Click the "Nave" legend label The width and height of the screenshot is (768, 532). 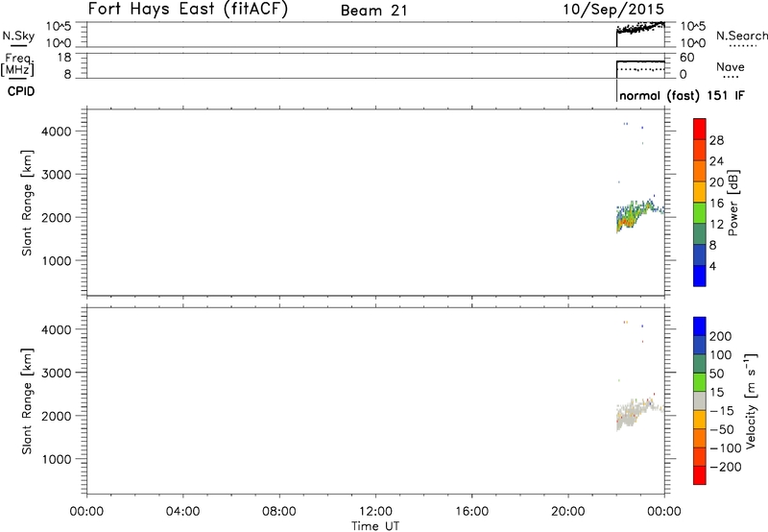pos(731,66)
